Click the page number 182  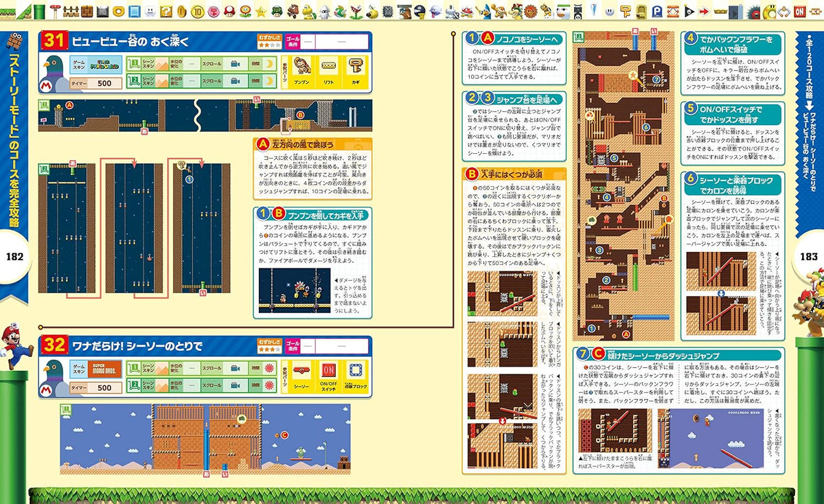[13, 257]
